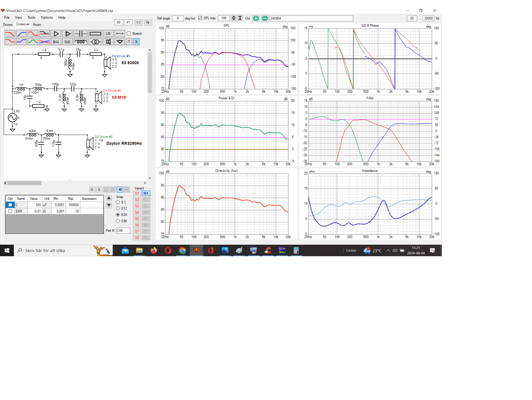
Task: Show hidden system tray icons chevron
Action: click(388, 250)
